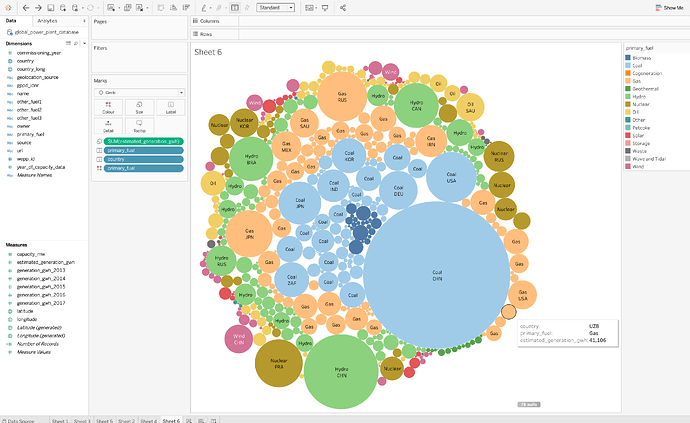Select the capacity_mw measure
The width and height of the screenshot is (690, 423).
tap(31, 254)
